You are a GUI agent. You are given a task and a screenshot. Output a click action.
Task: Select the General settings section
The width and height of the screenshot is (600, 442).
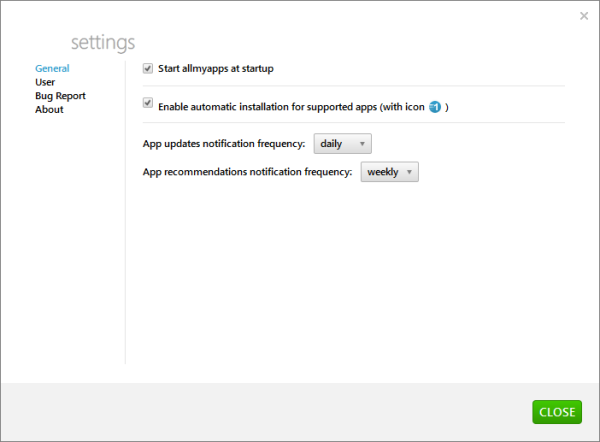[x=52, y=68]
